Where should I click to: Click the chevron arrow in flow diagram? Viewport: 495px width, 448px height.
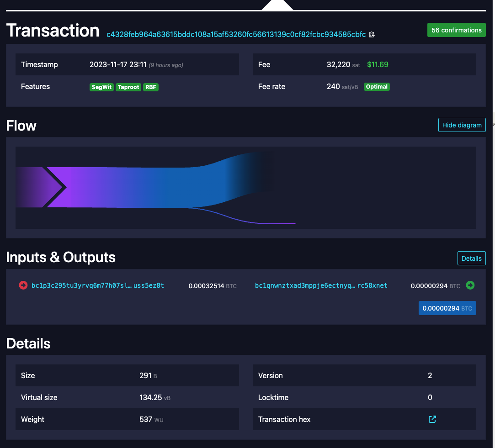56,187
